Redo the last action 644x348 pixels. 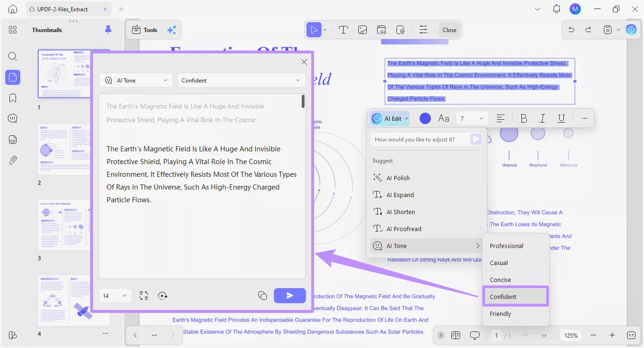point(588,30)
